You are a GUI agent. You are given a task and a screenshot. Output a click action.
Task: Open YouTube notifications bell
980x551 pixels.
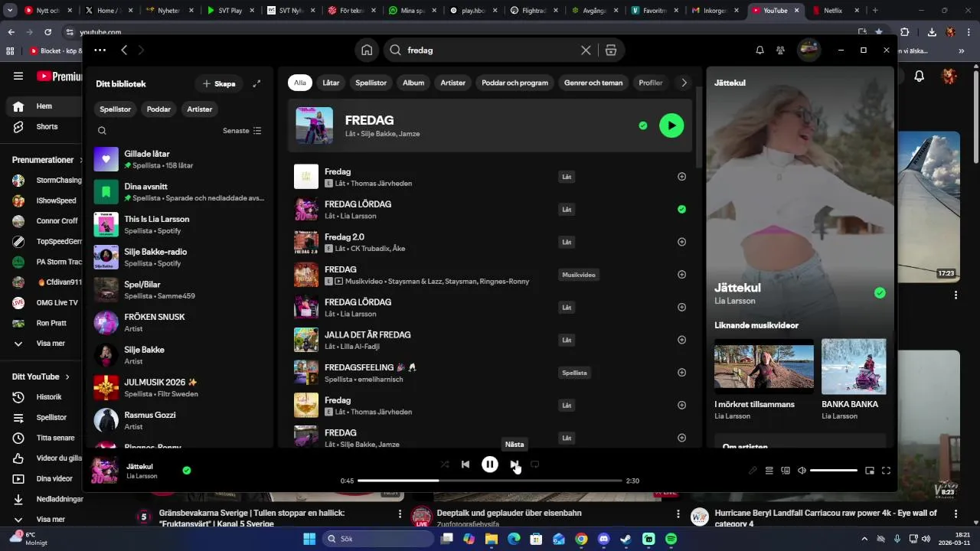[x=920, y=76]
